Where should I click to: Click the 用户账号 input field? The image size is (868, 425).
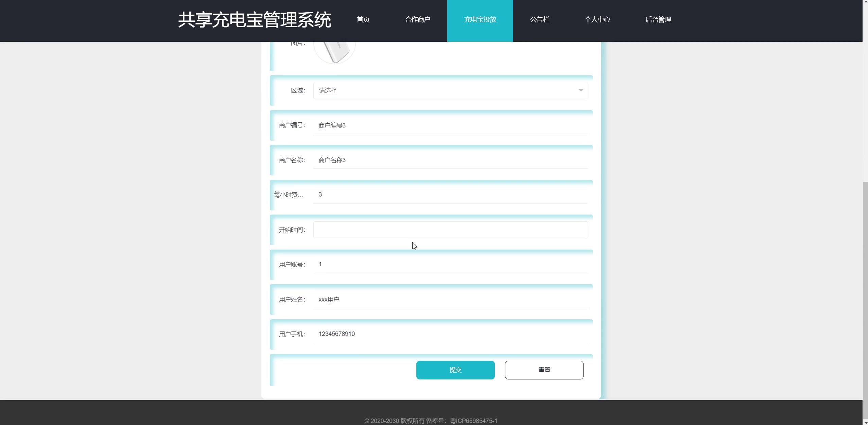450,265
